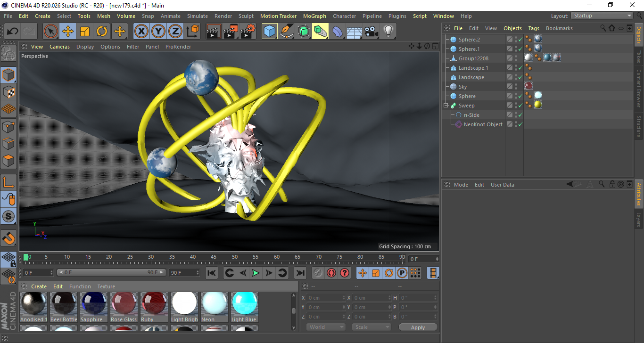
Task: Activate the Move tool
Action: pos(68,32)
